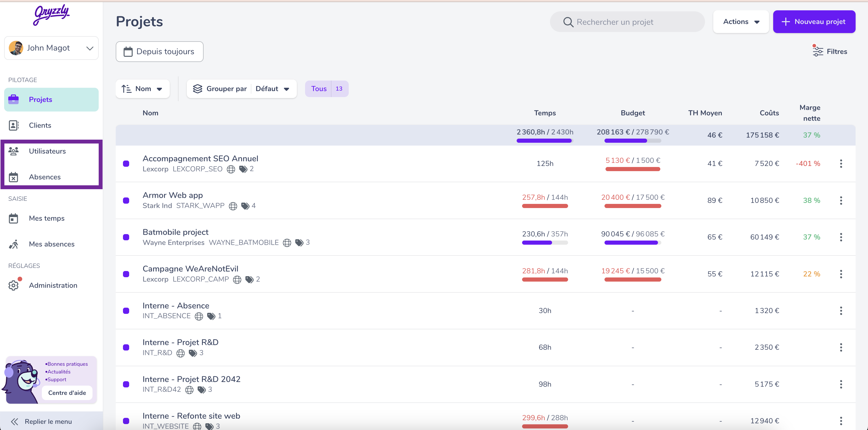This screenshot has height=430, width=868.
Task: Open Interne - Refonte site web project
Action: (191, 416)
